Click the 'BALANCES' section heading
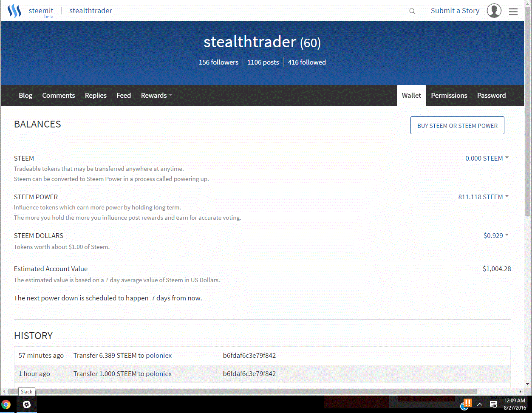This screenshot has width=532, height=413. (x=37, y=124)
